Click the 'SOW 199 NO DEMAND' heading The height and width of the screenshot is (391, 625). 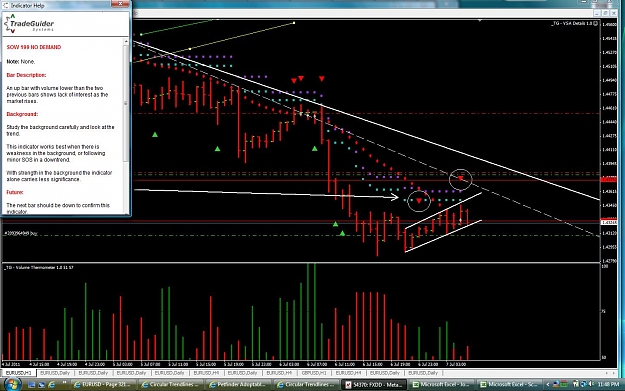coord(34,47)
